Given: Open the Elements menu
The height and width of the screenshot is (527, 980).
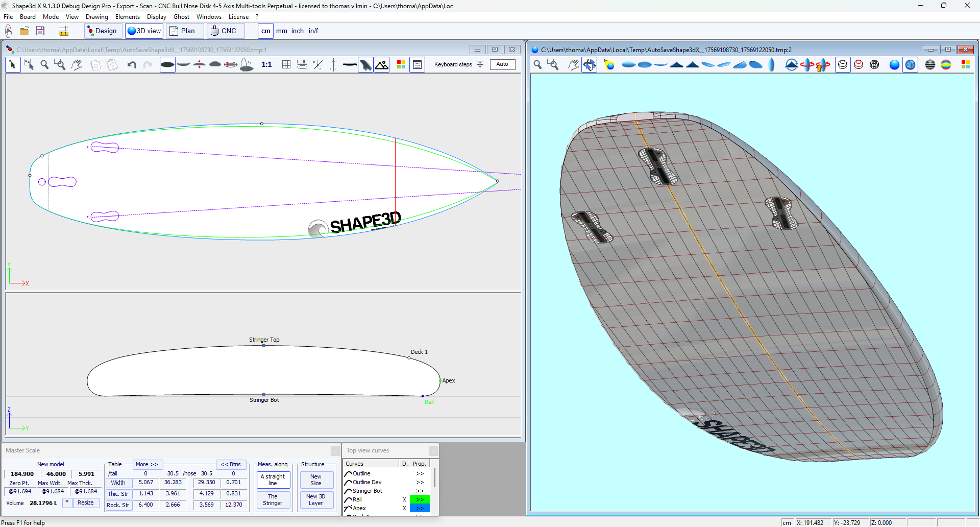Looking at the screenshot, I should 127,17.
